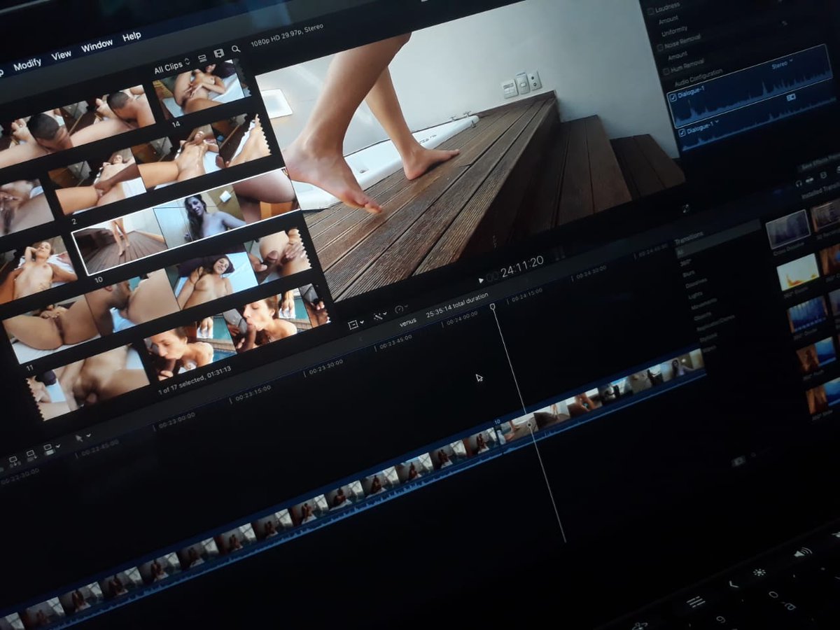Click the 00:23:15:00 ruler mark
Viewport: 840px width, 630px height.
(x=253, y=393)
